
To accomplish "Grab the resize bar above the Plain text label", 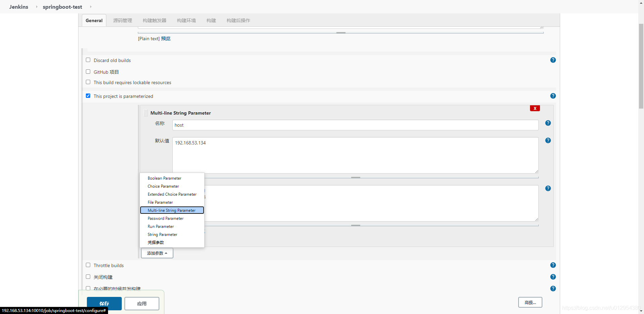I will [341, 33].
